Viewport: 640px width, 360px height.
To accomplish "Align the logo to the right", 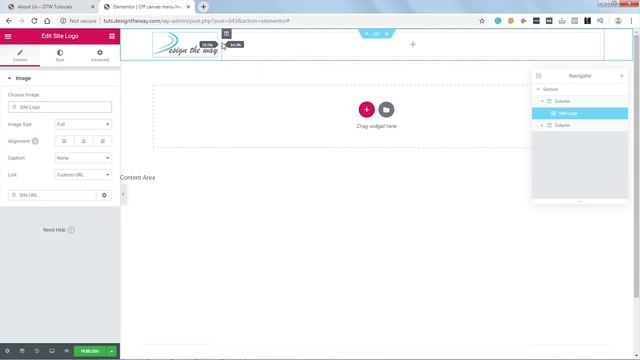I will (102, 141).
